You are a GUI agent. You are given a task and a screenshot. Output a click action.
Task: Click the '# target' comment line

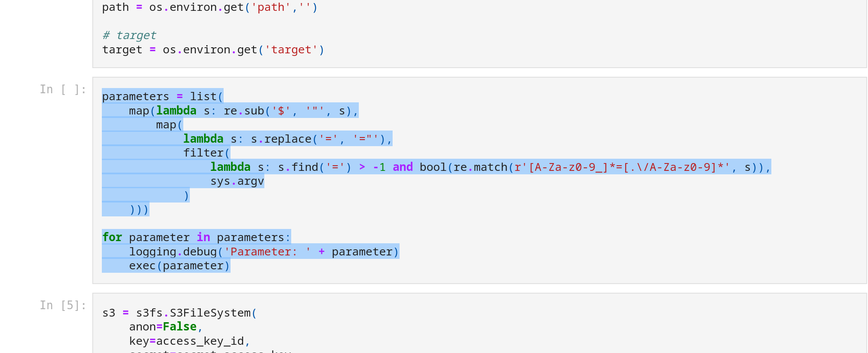pyautogui.click(x=129, y=36)
